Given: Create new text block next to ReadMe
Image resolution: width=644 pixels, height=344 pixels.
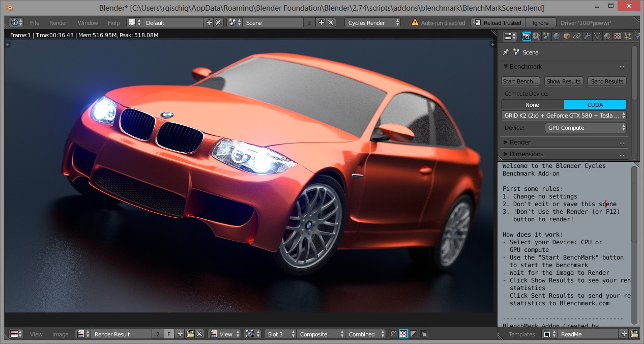Looking at the screenshot, I should point(624,334).
